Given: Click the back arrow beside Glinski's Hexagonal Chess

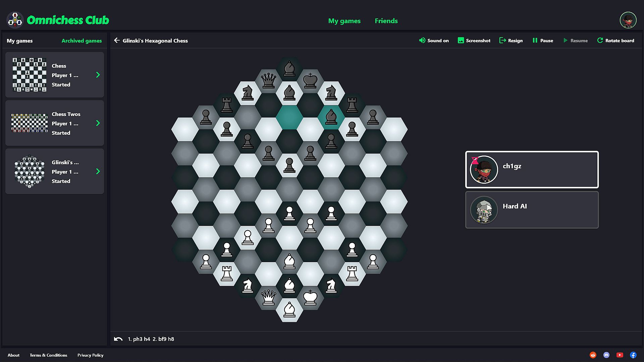Looking at the screenshot, I should tap(117, 41).
